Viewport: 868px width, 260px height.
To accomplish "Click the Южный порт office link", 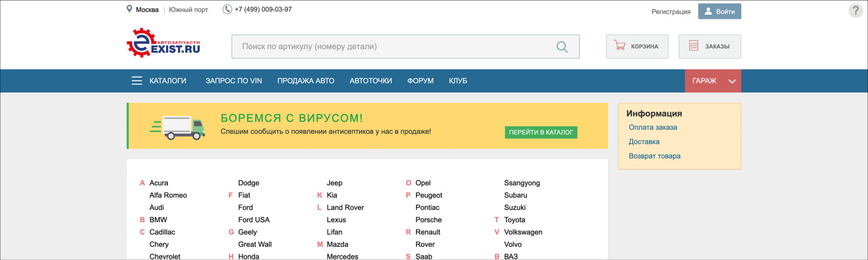I will [x=189, y=10].
